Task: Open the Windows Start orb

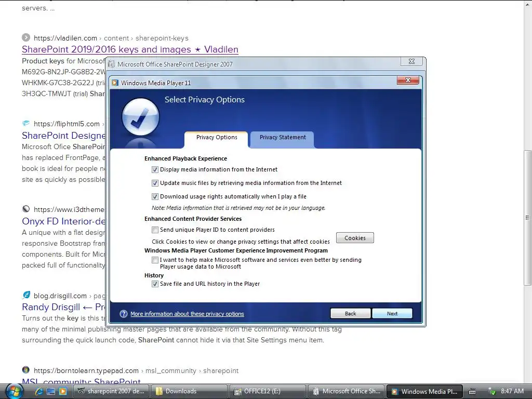Action: pyautogui.click(x=14, y=391)
